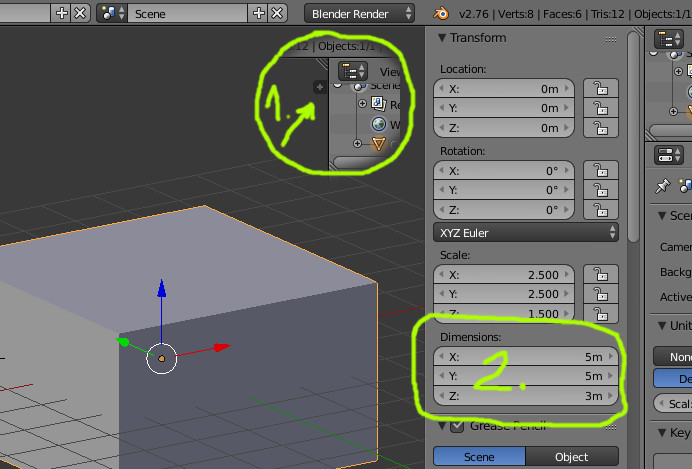Select the Location X field
Image resolution: width=692 pixels, height=469 pixels.
tap(504, 89)
